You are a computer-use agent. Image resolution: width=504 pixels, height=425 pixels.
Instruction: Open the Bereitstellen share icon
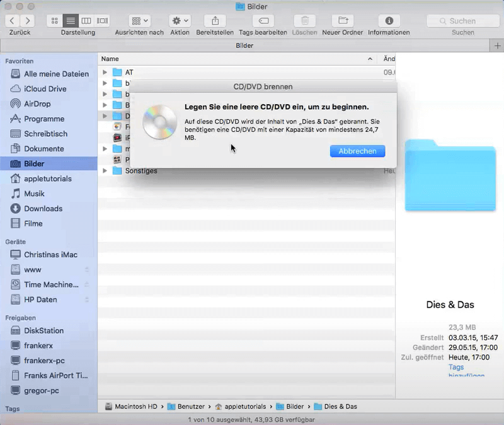[x=215, y=21]
